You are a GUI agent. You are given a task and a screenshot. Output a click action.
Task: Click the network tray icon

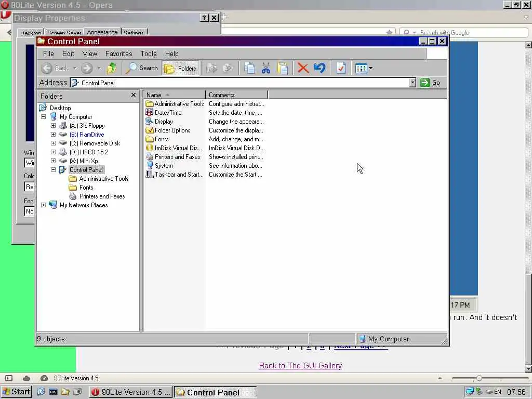coord(470,392)
